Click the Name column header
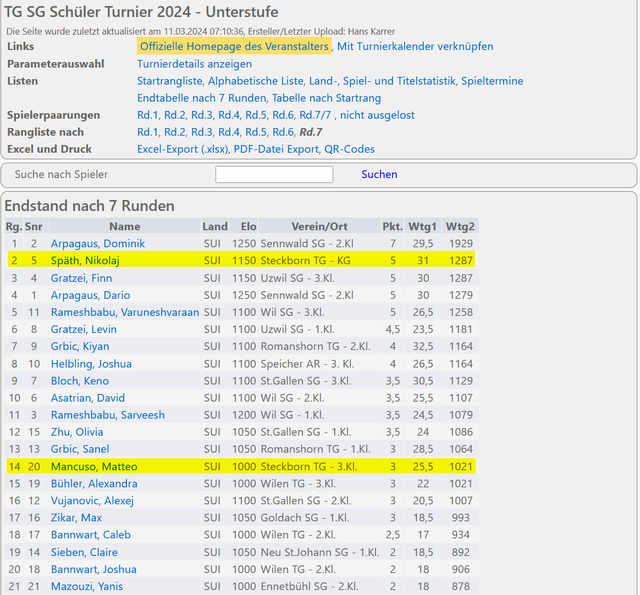Viewport: 640px width, 595px height. [x=124, y=226]
